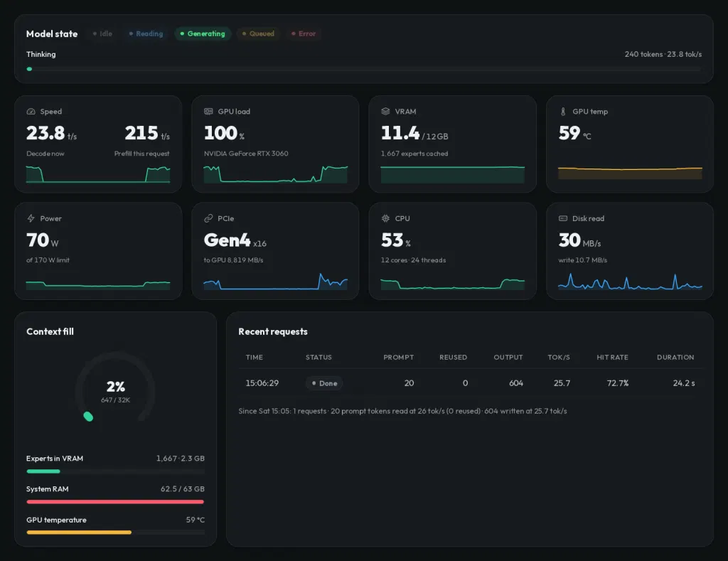Click the OUTPUT column header
Image resolution: width=728 pixels, height=561 pixels.
(x=508, y=357)
